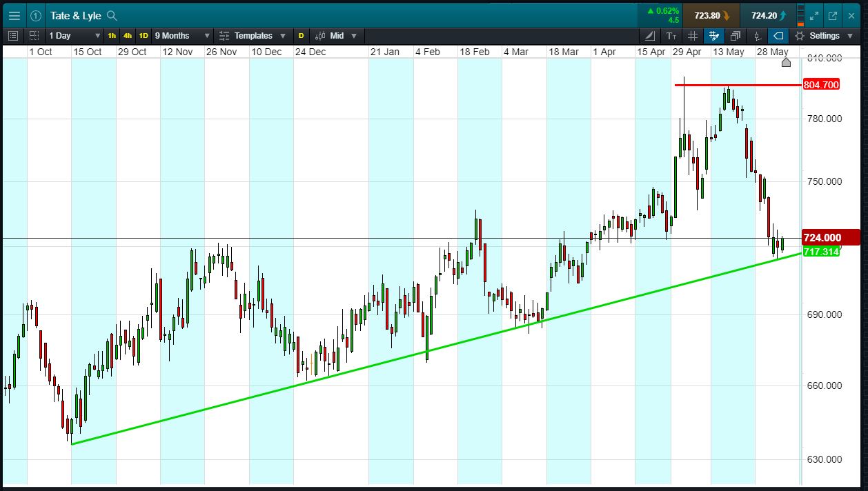Click the 29 Oct date label
This screenshot has width=868, height=491.
[132, 52]
